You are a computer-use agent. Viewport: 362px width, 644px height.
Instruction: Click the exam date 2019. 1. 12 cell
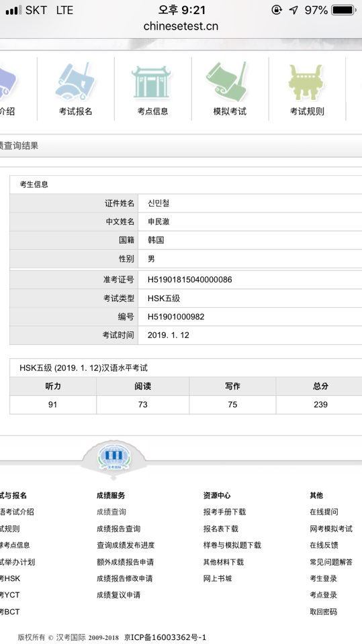point(169,335)
